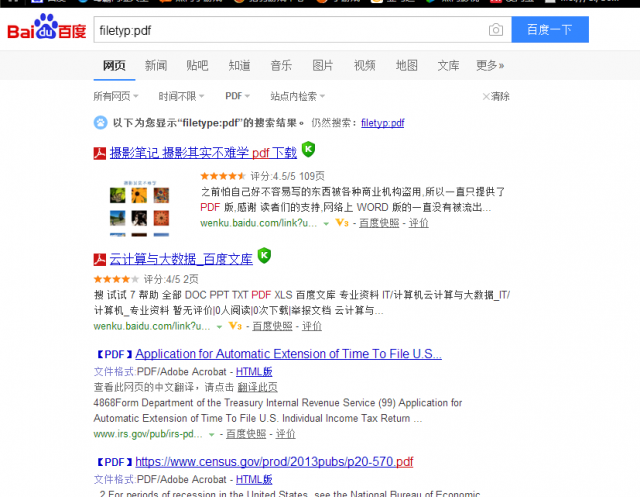Click V3 credibility badge in 云计算 result
Image resolution: width=640 pixels, height=497 pixels.
[235, 326]
